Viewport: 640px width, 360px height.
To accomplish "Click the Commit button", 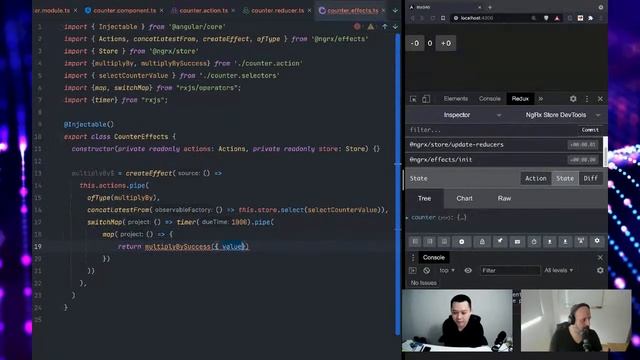I will point(590,130).
